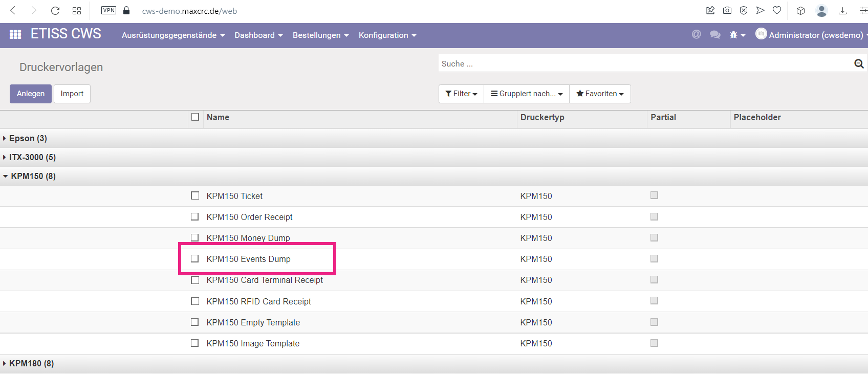
Task: Tick the KPM150 RFID Card Receipt checkbox
Action: click(x=195, y=301)
